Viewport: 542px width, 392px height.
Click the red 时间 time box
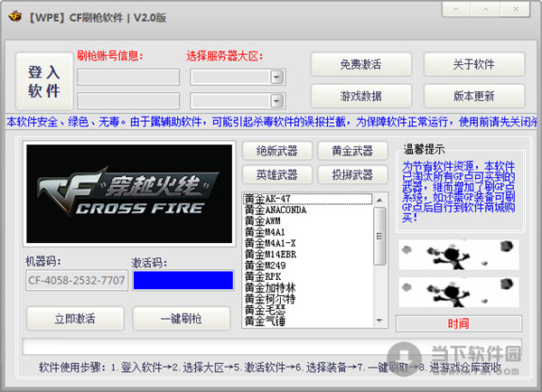pyautogui.click(x=459, y=324)
